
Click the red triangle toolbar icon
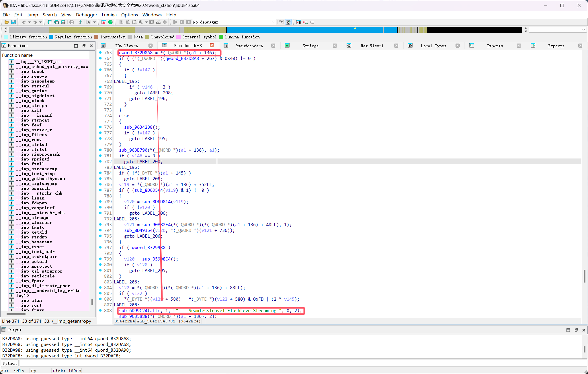click(x=104, y=22)
